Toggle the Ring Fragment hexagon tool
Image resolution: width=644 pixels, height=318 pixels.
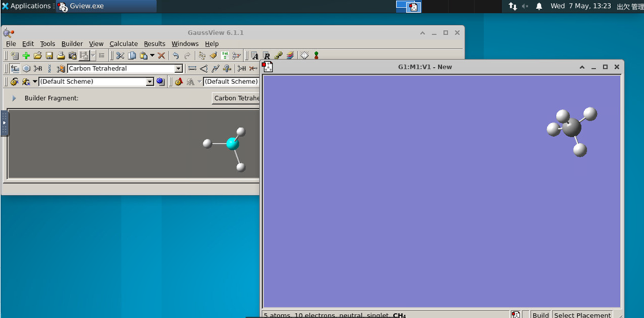coord(26,69)
